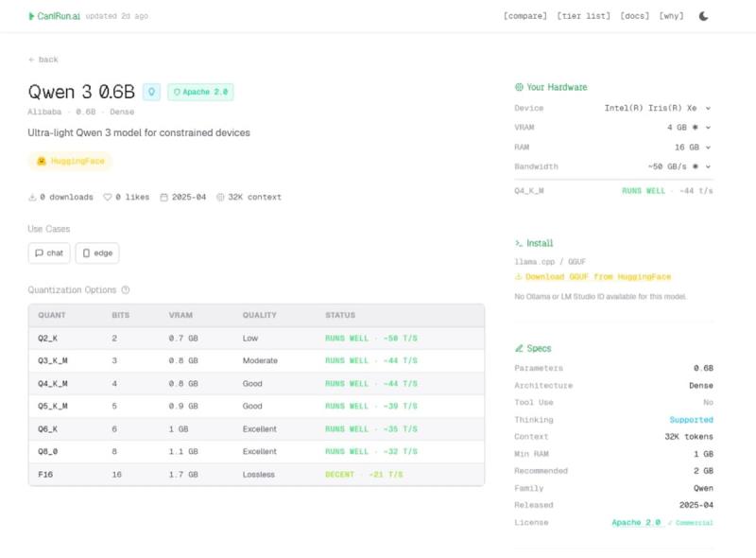Click the likes heart icon
Viewport: 756px width, 558px height.
click(107, 197)
